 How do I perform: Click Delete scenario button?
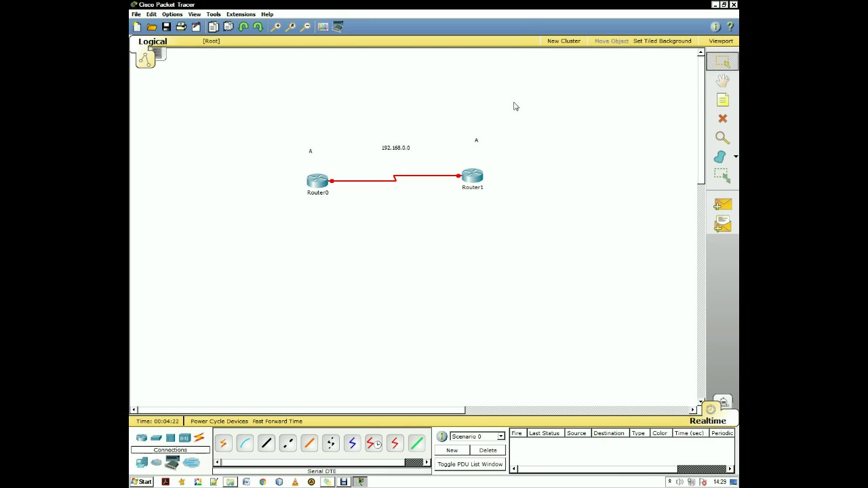(x=488, y=450)
